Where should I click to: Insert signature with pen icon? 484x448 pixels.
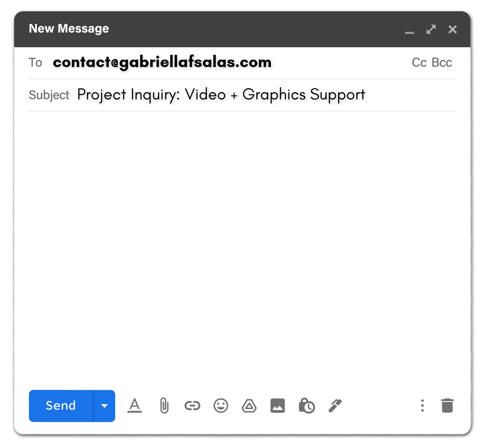335,406
